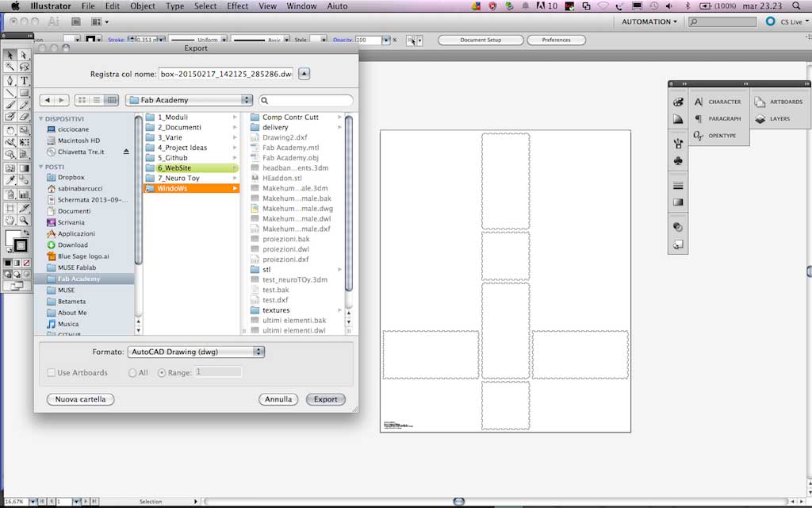Open the Stroke panel icon
Screen dimensions: 812x508
(x=678, y=186)
